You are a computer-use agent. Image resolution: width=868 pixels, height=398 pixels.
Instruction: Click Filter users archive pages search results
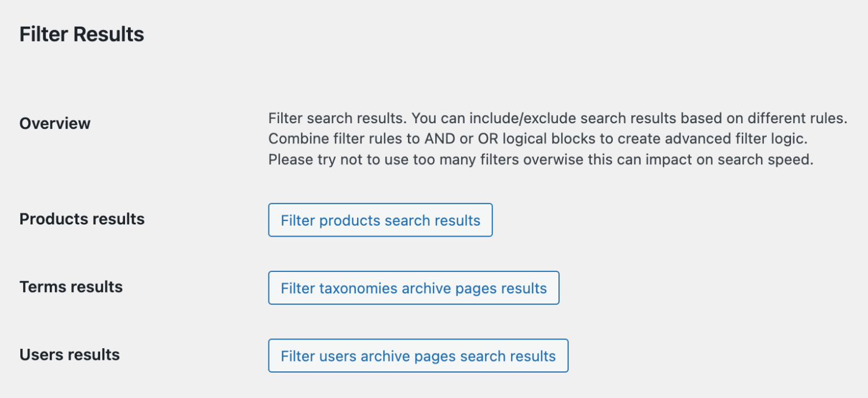click(x=418, y=356)
